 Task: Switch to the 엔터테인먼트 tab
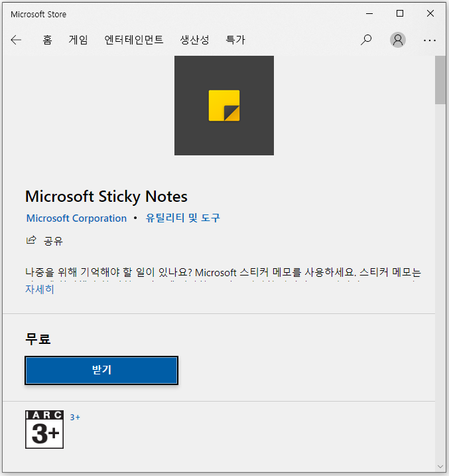(134, 40)
